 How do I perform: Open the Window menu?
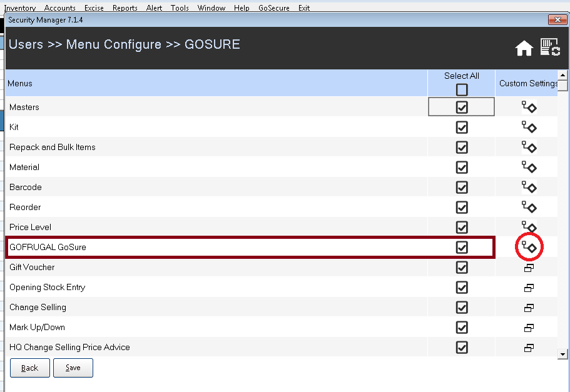pos(211,8)
